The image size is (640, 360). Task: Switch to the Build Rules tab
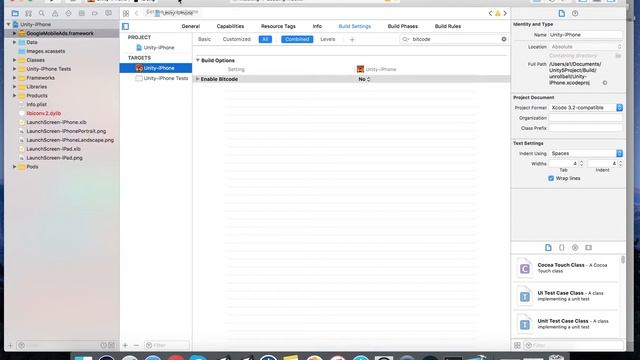coord(448,26)
